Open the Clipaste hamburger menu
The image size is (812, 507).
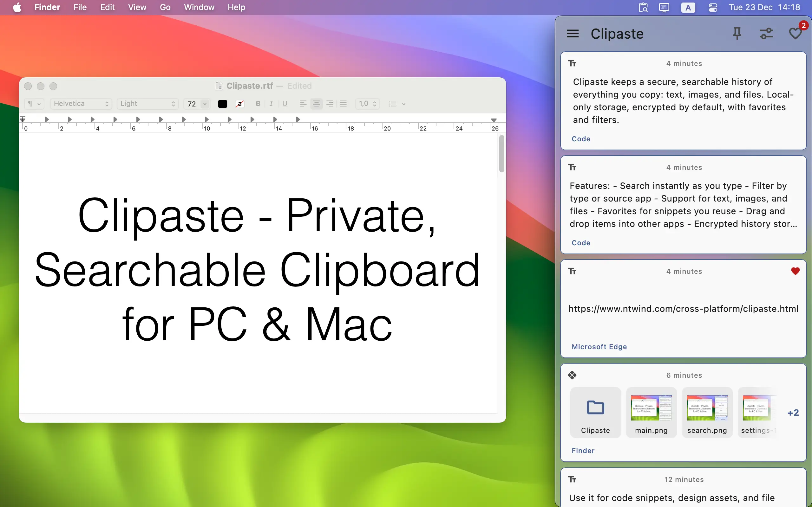573,33
